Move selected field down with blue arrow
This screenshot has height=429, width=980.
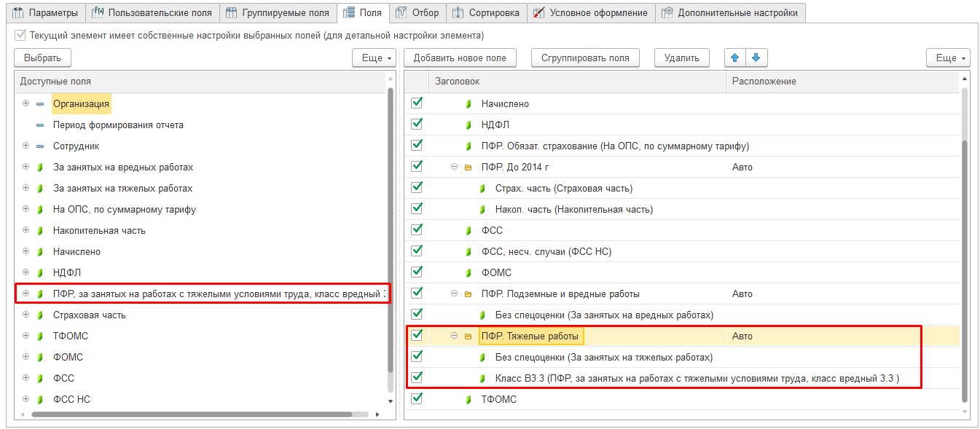(756, 58)
